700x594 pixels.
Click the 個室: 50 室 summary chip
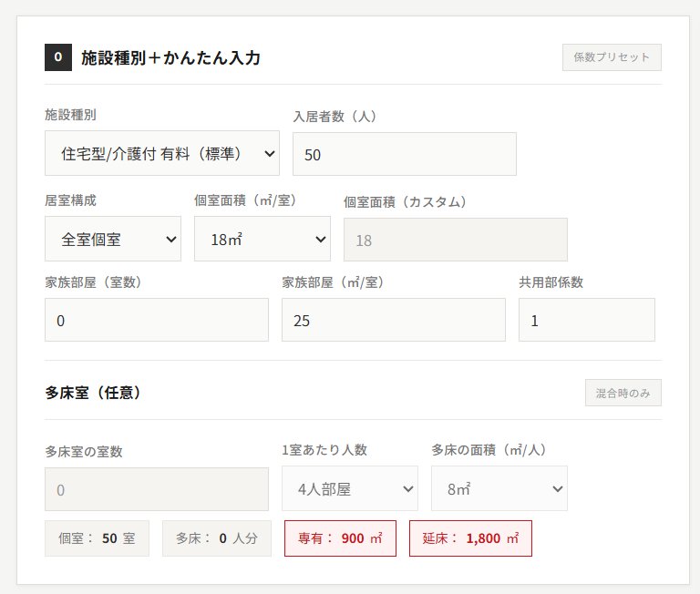pyautogui.click(x=97, y=538)
